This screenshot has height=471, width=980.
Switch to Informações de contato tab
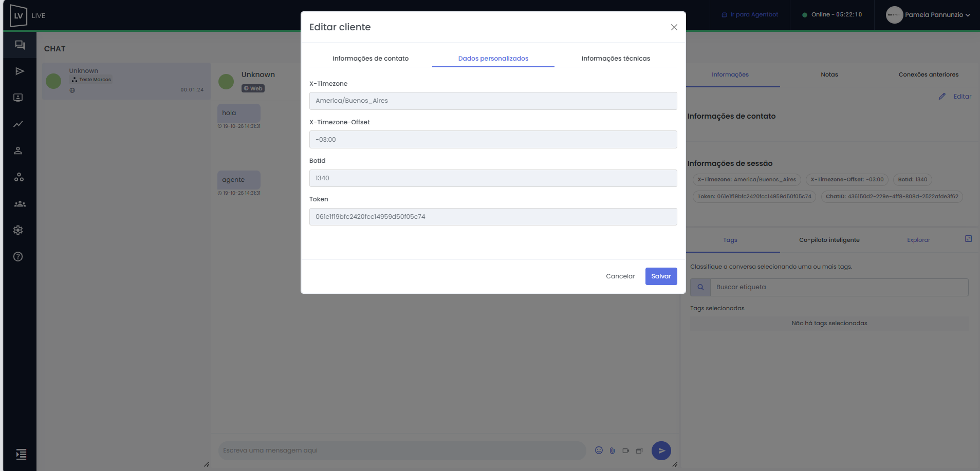coord(371,58)
